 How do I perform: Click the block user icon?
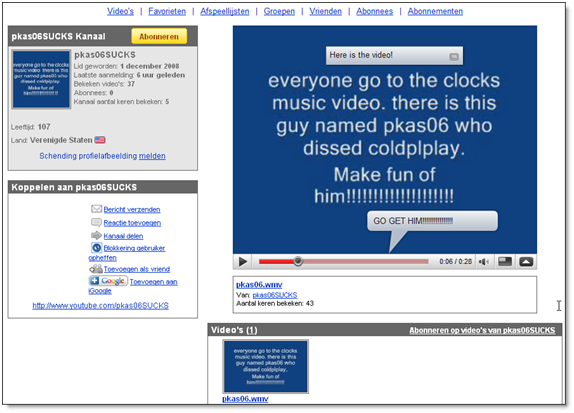pos(96,248)
